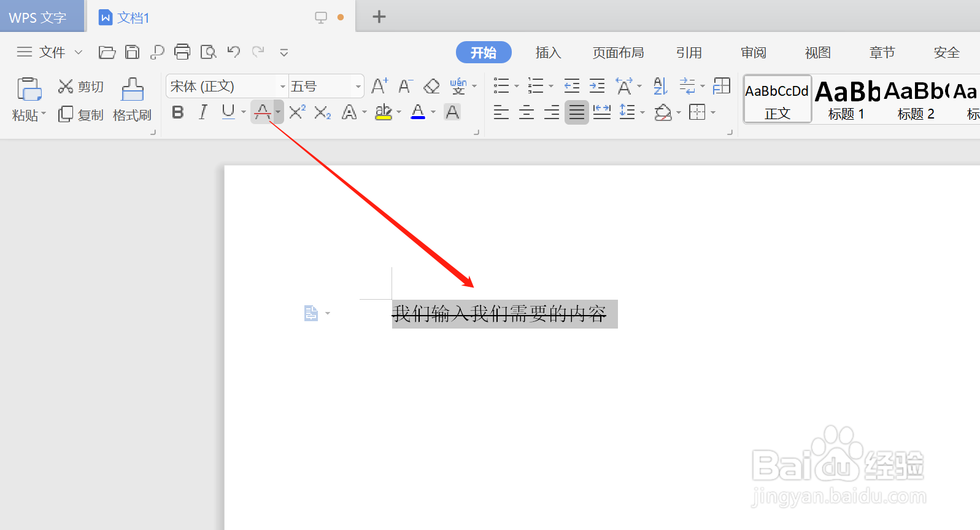Align text left
This screenshot has width=980, height=530.
coord(501,112)
